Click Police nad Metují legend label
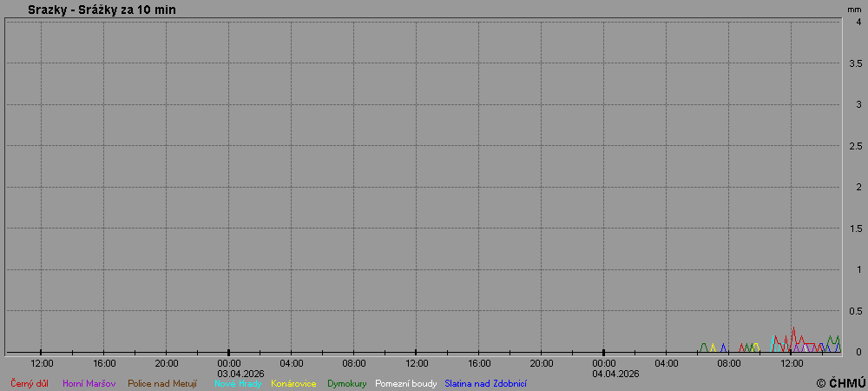This screenshot has height=391, width=868. (162, 383)
